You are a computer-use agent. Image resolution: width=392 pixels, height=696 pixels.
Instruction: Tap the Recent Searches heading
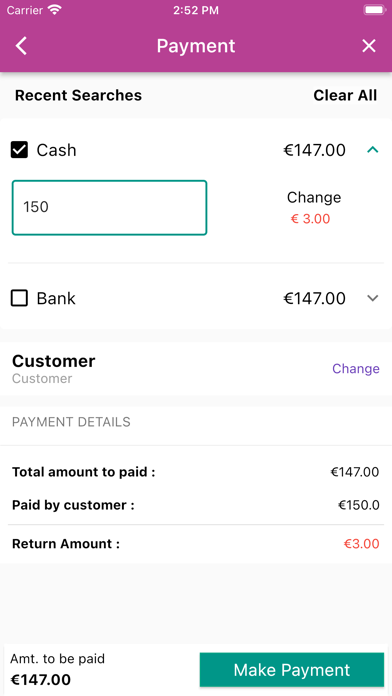coord(79,95)
